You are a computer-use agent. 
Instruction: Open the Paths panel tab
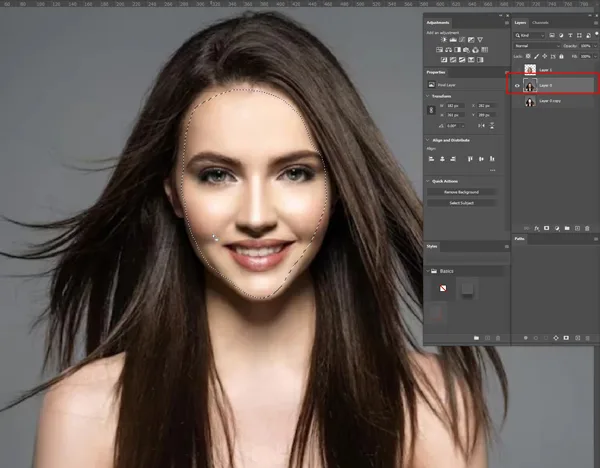click(522, 240)
